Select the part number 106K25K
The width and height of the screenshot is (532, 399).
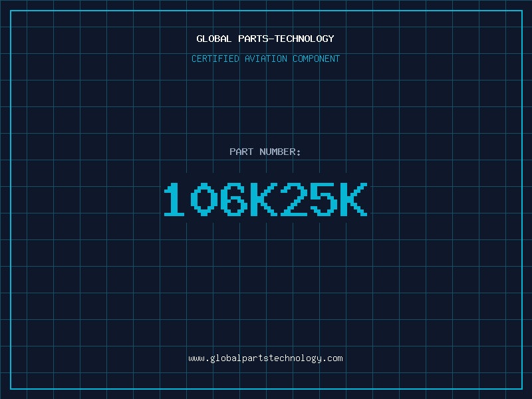click(x=265, y=199)
